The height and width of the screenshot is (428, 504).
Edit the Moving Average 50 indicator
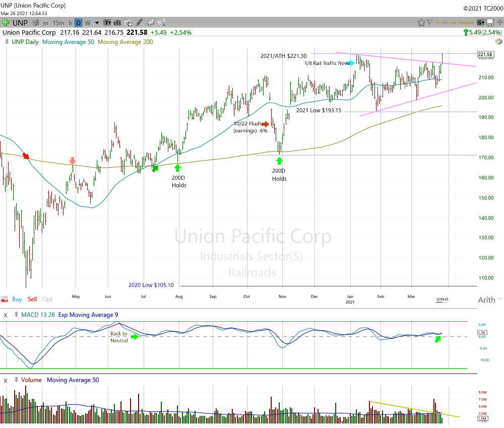pyautogui.click(x=68, y=42)
